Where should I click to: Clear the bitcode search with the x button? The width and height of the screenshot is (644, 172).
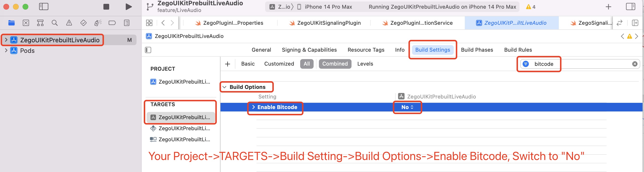634,64
